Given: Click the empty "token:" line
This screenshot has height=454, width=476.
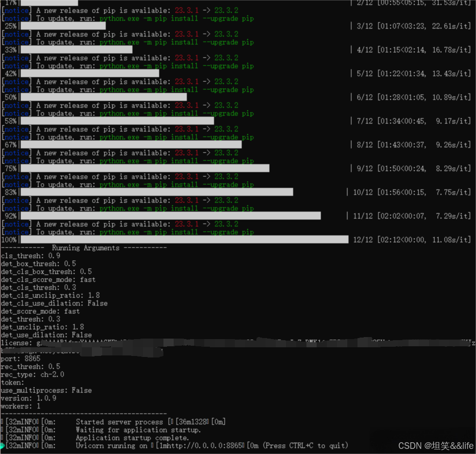Looking at the screenshot, I should 12,383.
